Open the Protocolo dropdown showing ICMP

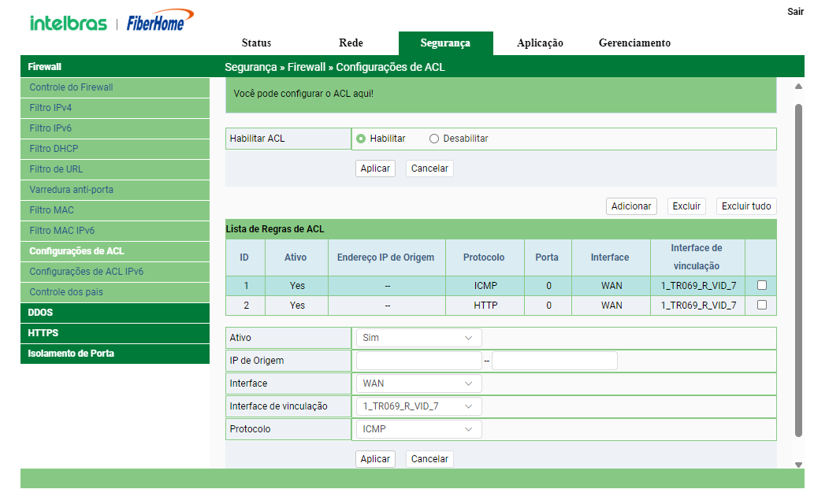point(418,429)
